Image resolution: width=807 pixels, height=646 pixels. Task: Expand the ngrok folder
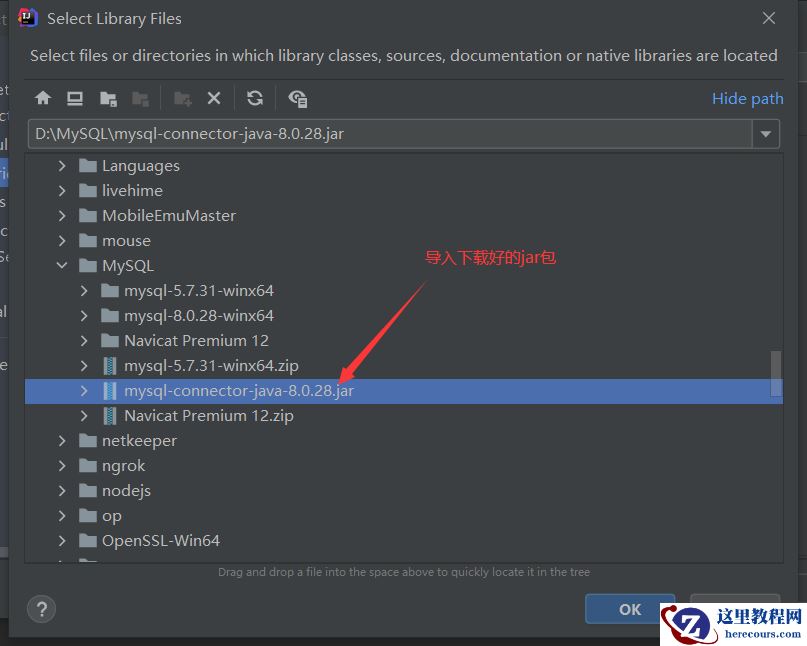[62, 466]
